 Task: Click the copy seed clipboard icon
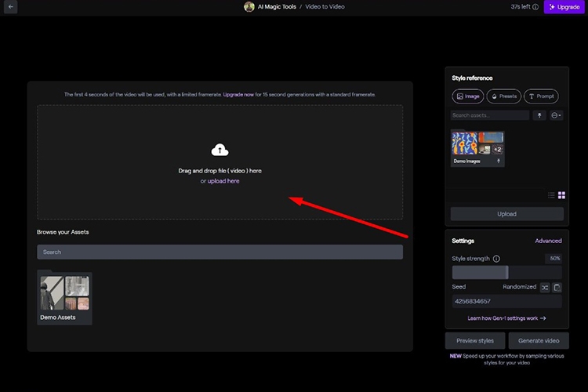[557, 288]
